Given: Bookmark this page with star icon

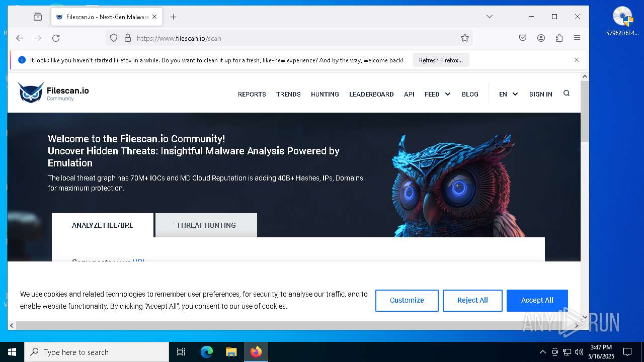Looking at the screenshot, I should click(465, 38).
